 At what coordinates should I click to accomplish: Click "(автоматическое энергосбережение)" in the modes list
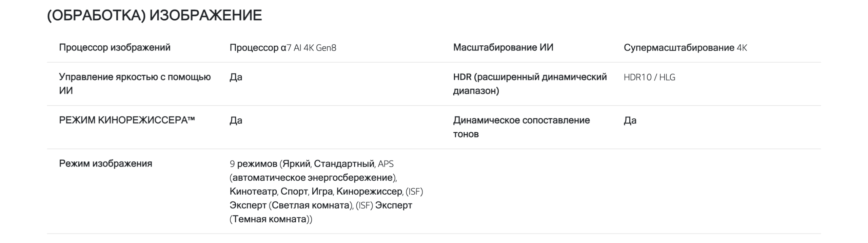point(313,178)
